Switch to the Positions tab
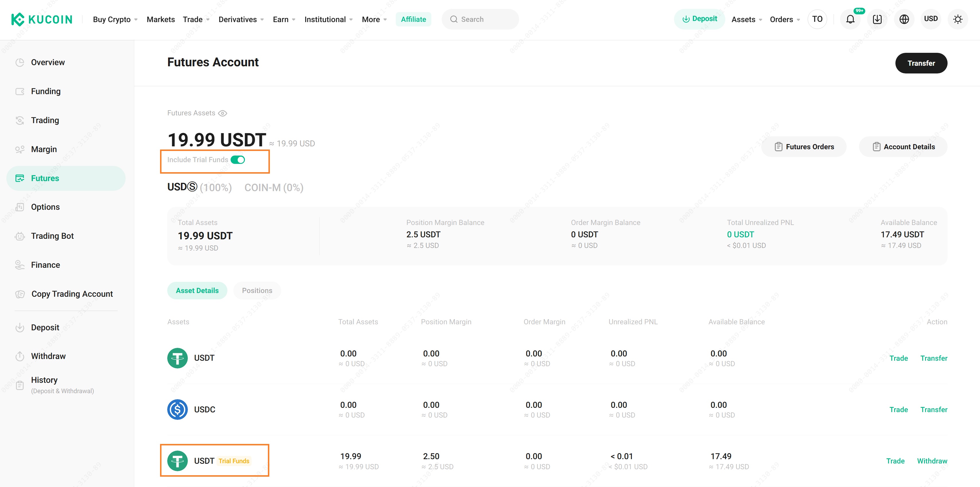Viewport: 980px width, 487px height. pyautogui.click(x=257, y=290)
